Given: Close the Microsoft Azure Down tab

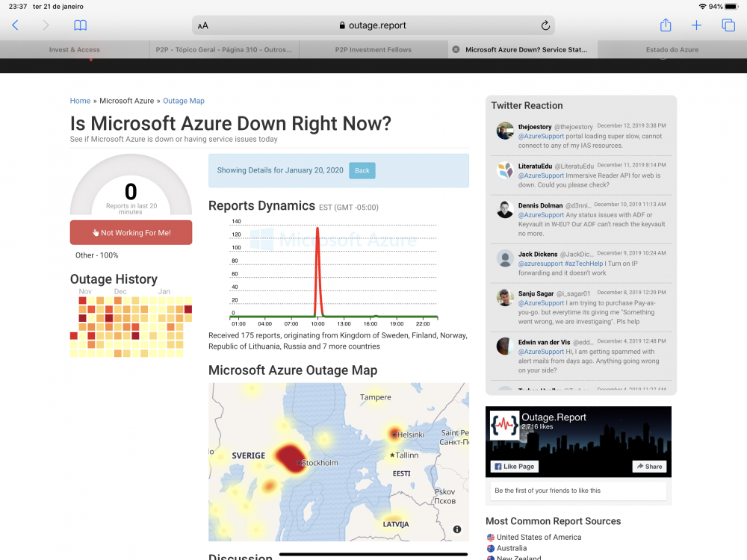Looking at the screenshot, I should (456, 50).
